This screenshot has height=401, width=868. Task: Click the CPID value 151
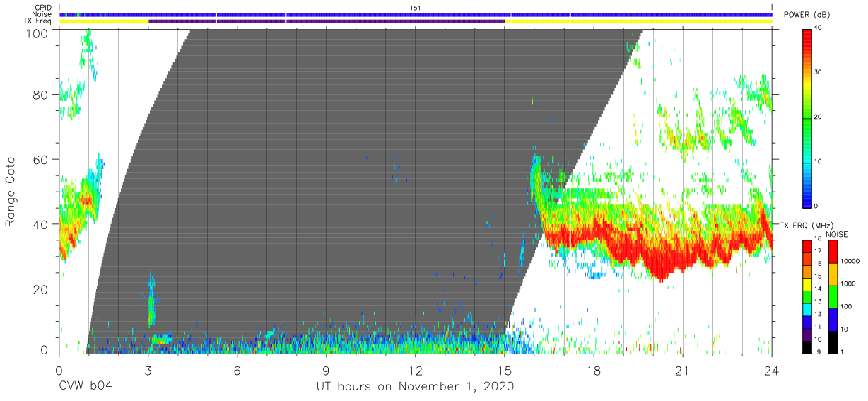point(416,8)
